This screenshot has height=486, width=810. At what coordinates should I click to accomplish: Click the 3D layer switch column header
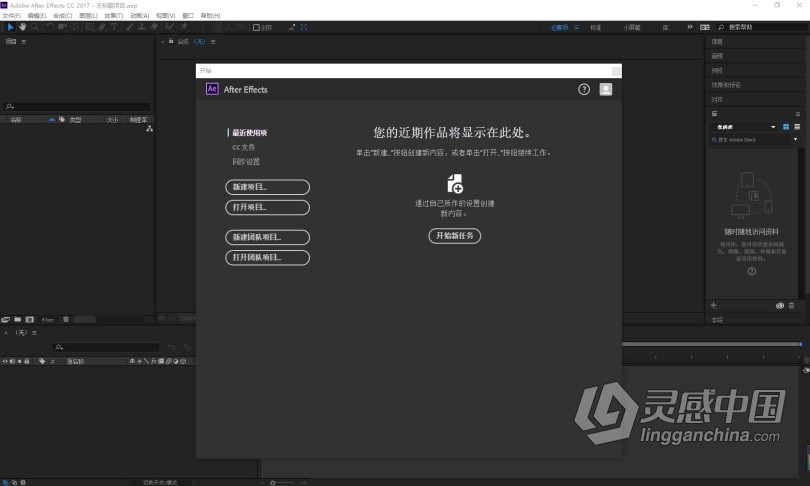coord(183,362)
